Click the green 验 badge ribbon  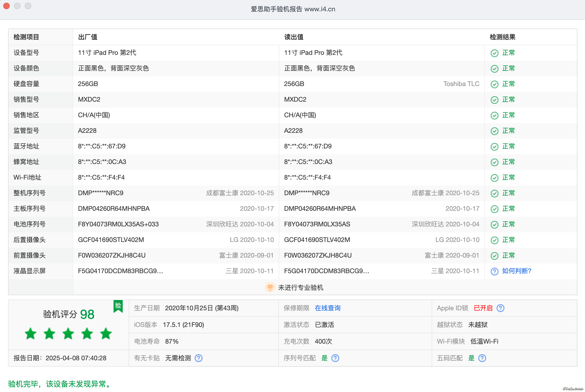pyautogui.click(x=118, y=306)
